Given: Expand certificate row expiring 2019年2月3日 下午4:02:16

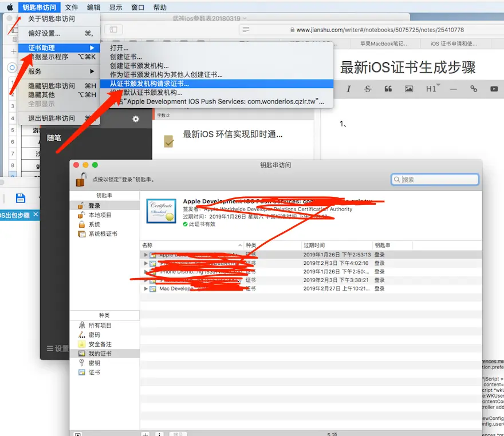Looking at the screenshot, I should point(145,263).
